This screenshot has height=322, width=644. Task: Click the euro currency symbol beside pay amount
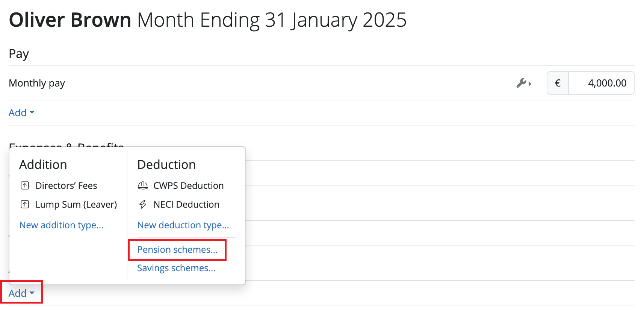click(x=558, y=83)
